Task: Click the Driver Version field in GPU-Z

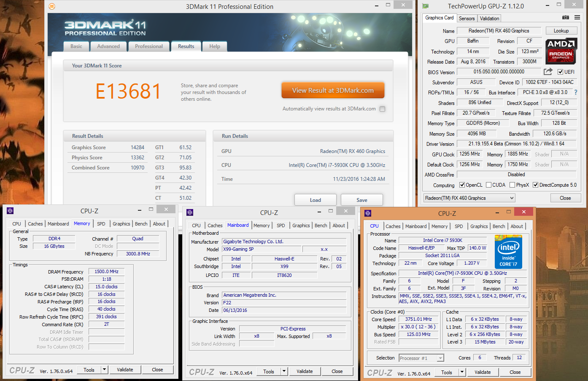Action: pyautogui.click(x=516, y=144)
